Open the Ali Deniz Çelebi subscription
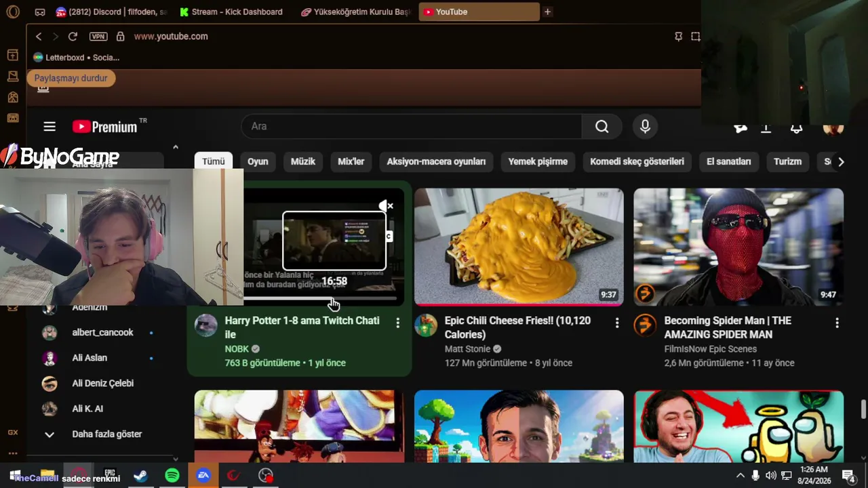 point(102,384)
